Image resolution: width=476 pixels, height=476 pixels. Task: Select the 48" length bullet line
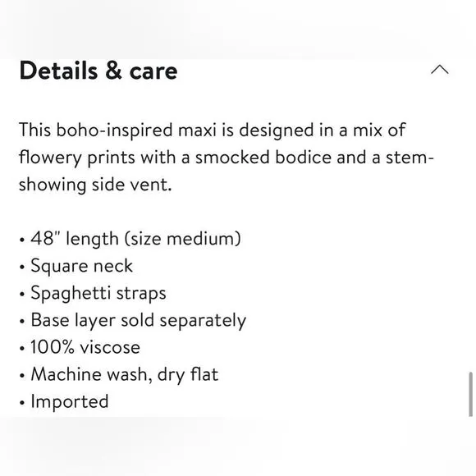(x=130, y=239)
